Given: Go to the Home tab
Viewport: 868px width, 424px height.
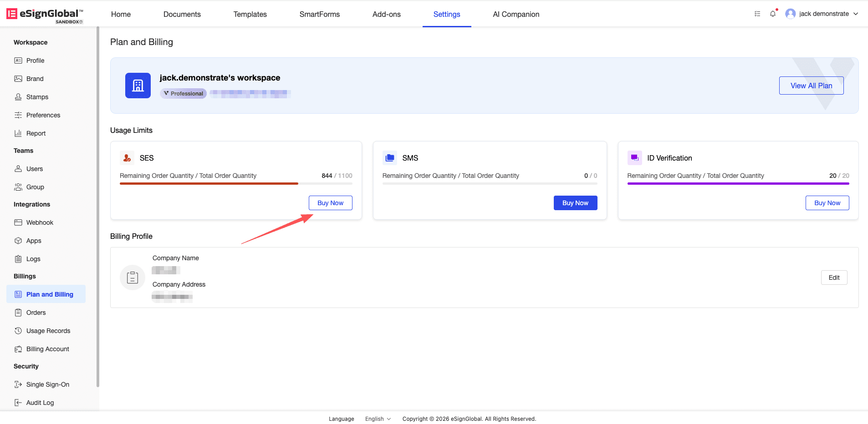Looking at the screenshot, I should (x=121, y=14).
